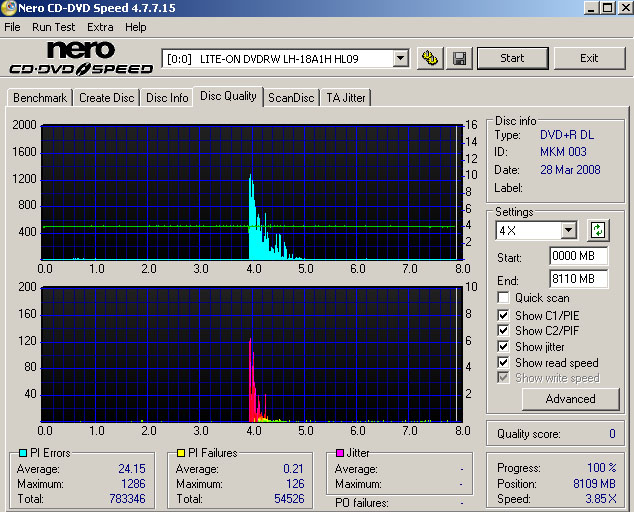Switch to the Benchmark tab
The height and width of the screenshot is (512, 634).
[x=40, y=98]
